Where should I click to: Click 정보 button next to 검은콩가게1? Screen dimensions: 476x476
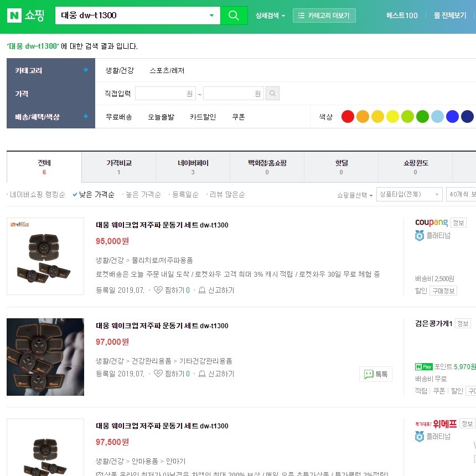(x=463, y=324)
